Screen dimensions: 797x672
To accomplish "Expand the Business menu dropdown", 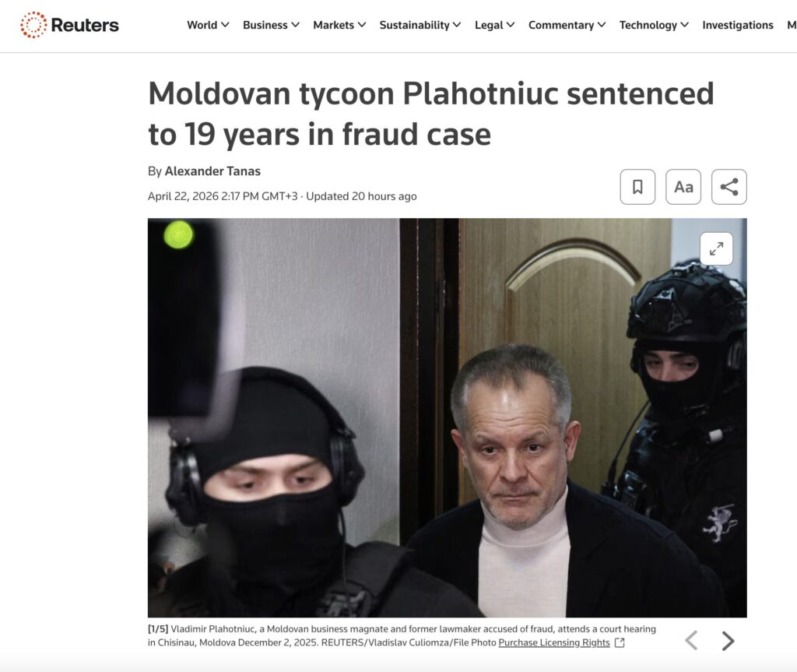I will pos(271,25).
